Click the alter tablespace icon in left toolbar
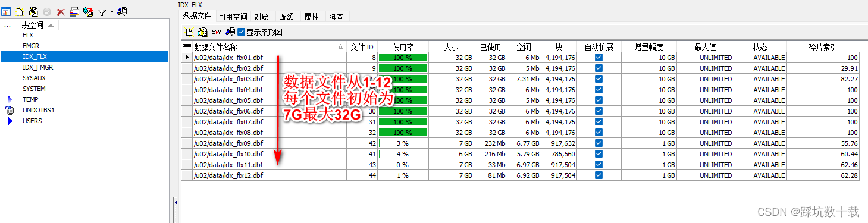Screen dimensions: 868x223 (x=33, y=12)
